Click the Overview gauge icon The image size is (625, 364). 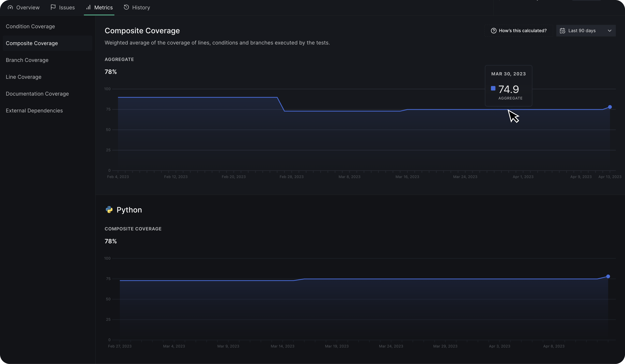coord(10,7)
